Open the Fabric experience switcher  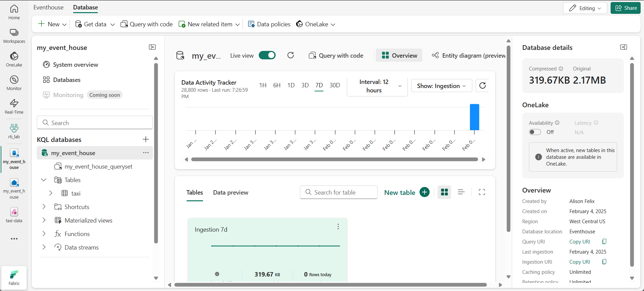pyautogui.click(x=14, y=277)
